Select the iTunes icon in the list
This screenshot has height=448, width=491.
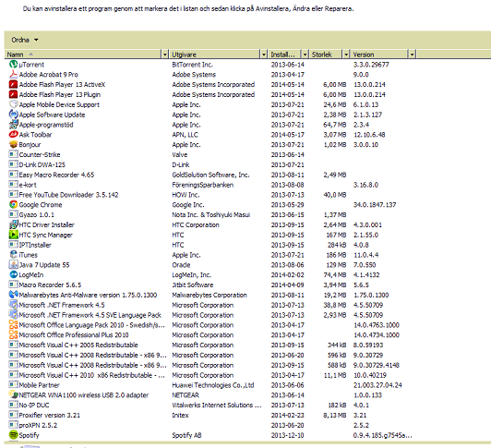[13, 255]
